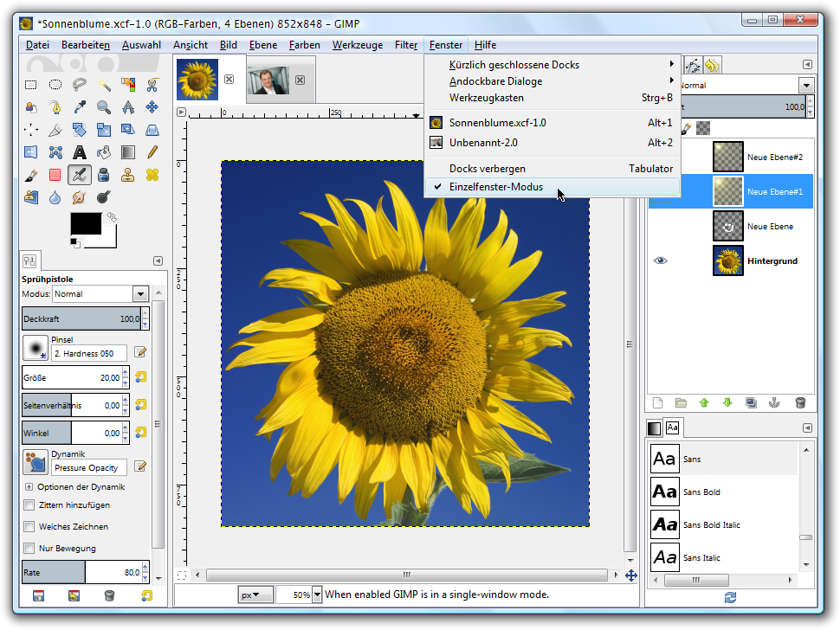840x630 pixels.
Task: Activate the Scissors Select tool
Action: 152,85
